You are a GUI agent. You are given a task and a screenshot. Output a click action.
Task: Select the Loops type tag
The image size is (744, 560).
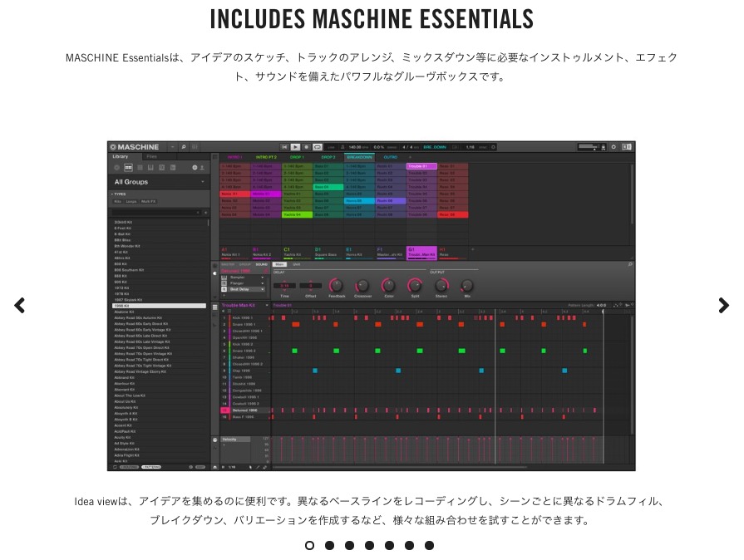pyautogui.click(x=131, y=202)
